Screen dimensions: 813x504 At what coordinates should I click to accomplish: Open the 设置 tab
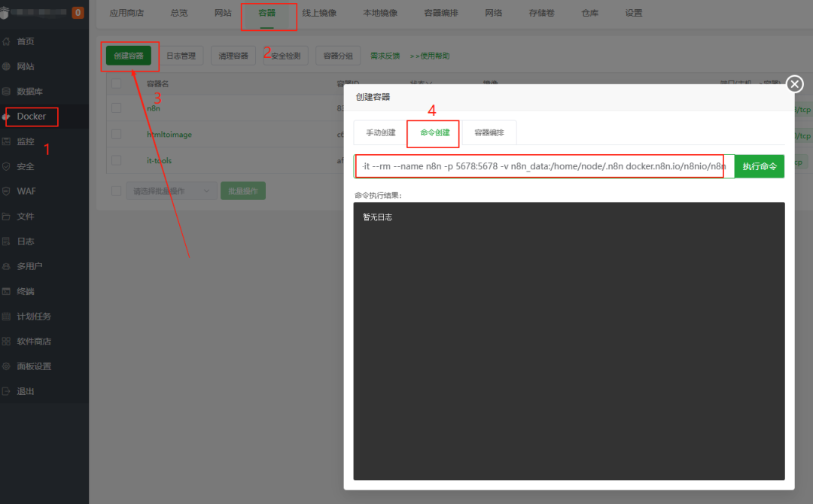634,13
